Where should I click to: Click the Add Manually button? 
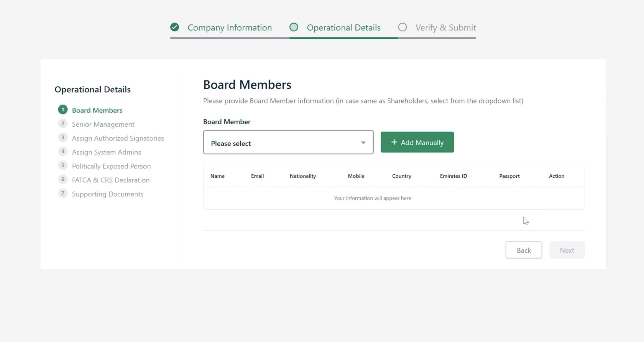click(417, 142)
